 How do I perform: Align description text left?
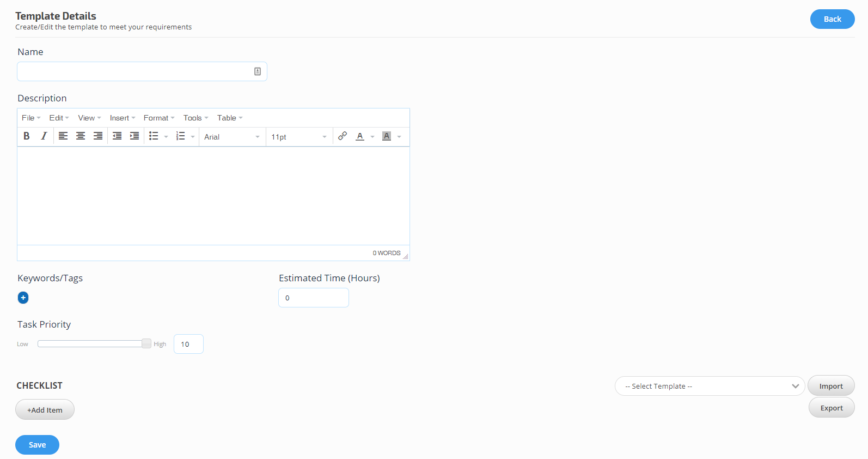click(63, 136)
